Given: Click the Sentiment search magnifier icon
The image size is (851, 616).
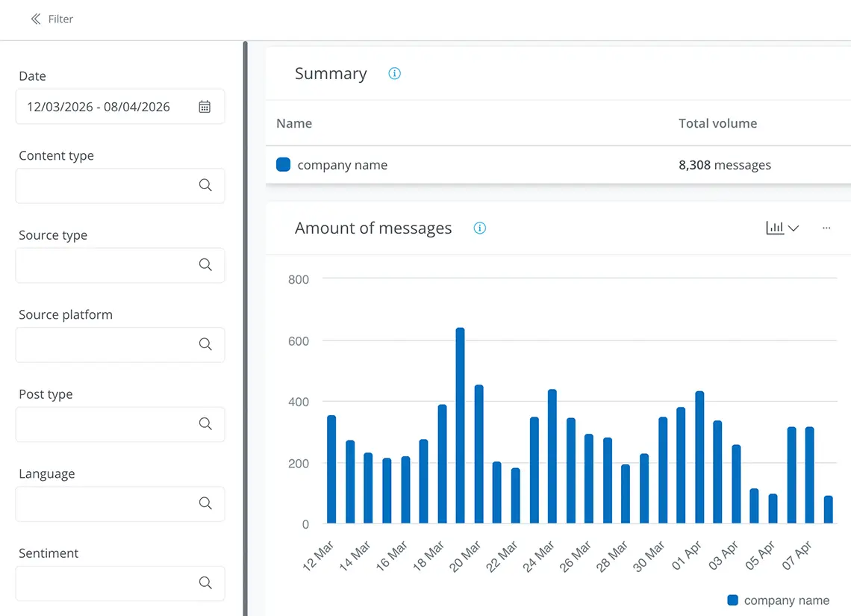Looking at the screenshot, I should pyautogui.click(x=205, y=583).
